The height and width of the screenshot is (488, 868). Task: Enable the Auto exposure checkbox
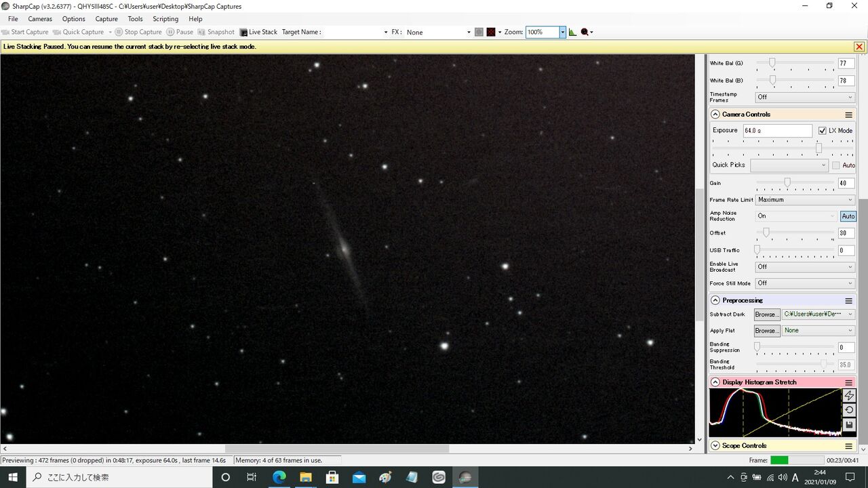836,165
